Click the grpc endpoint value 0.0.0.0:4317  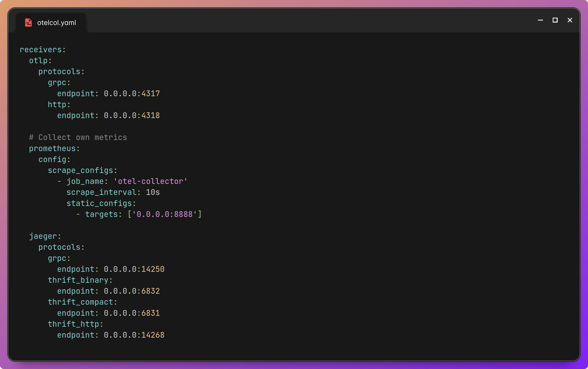click(131, 93)
